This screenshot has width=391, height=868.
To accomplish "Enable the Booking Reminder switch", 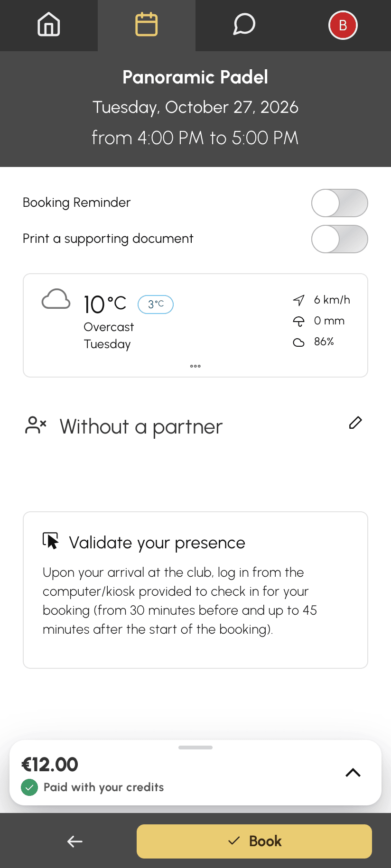I will 340,203.
